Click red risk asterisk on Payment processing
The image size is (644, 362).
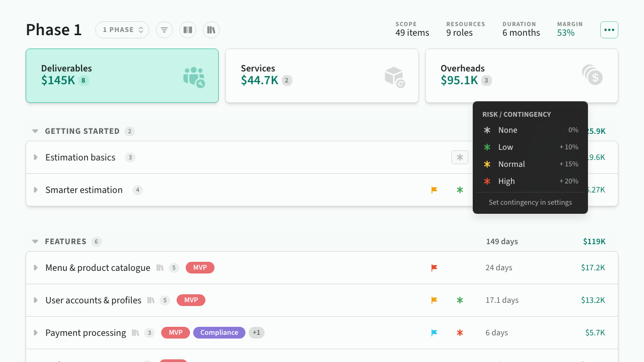coord(460,333)
